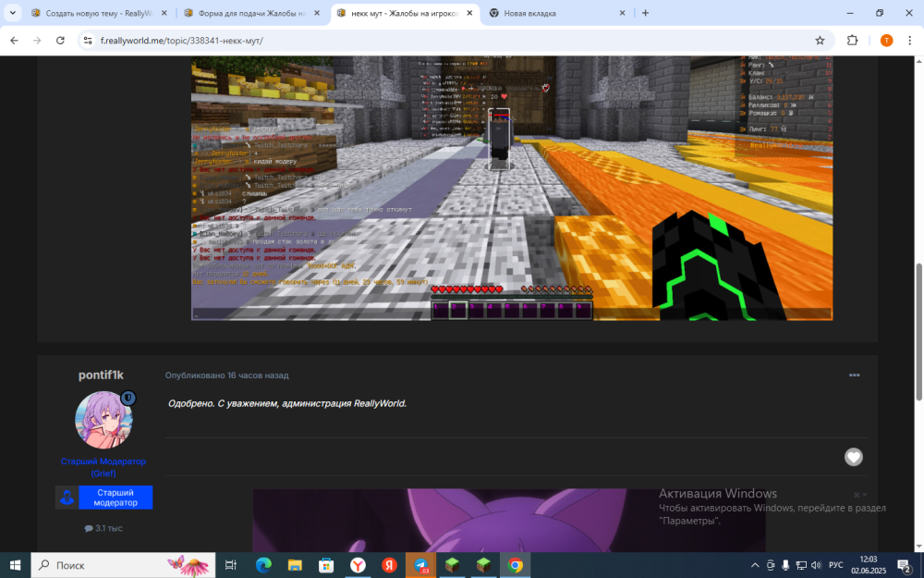The height and width of the screenshot is (578, 924).
Task: Open the Extensions puzzle icon
Action: [x=852, y=40]
